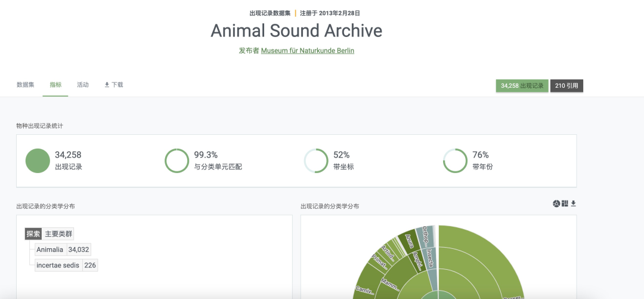Open Museum für Naturkunde Berlin publisher link

tap(308, 51)
